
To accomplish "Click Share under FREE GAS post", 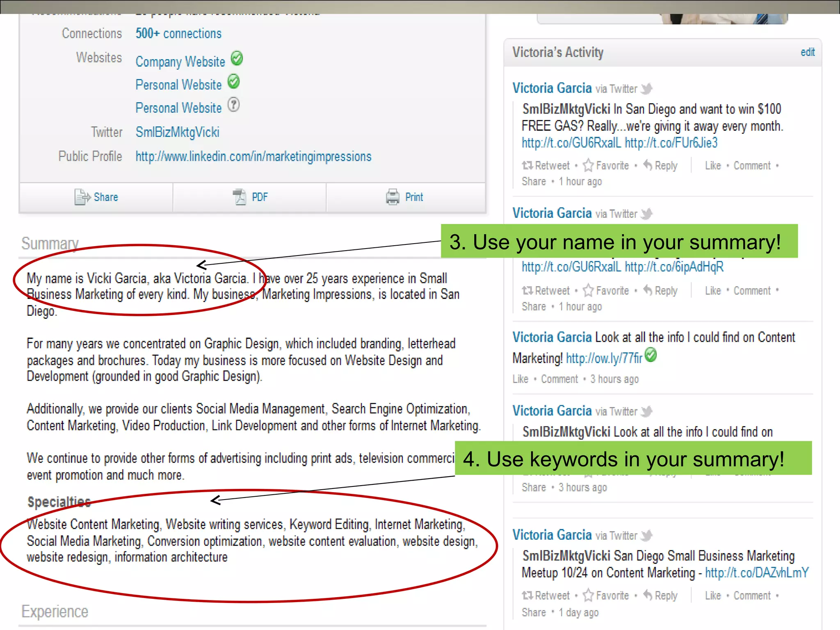I will (x=534, y=181).
